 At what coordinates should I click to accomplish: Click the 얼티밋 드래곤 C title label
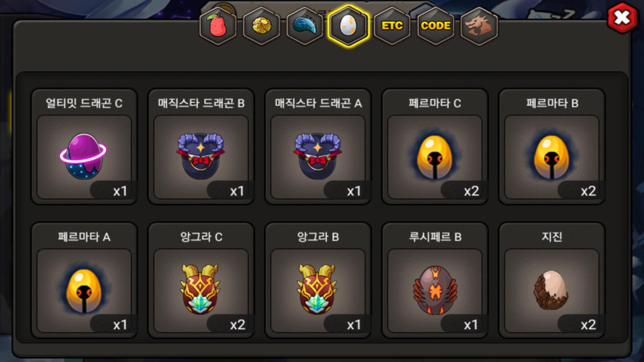[x=84, y=103]
